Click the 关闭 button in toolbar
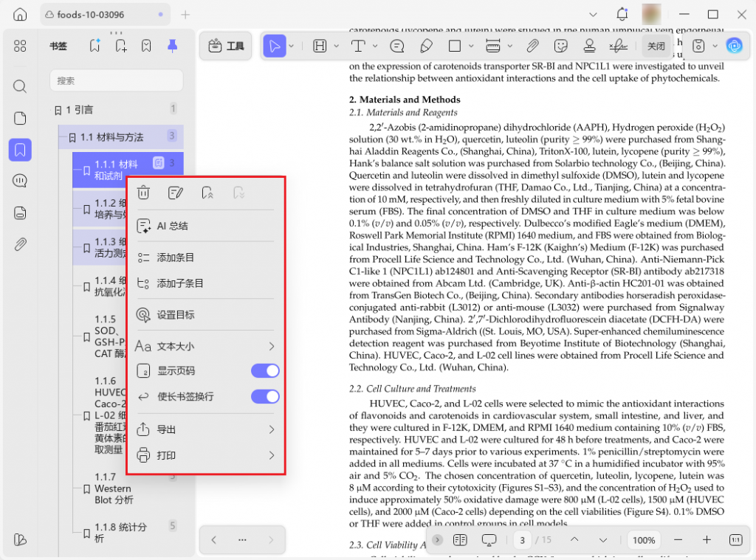The height and width of the screenshot is (560, 756). [x=656, y=46]
